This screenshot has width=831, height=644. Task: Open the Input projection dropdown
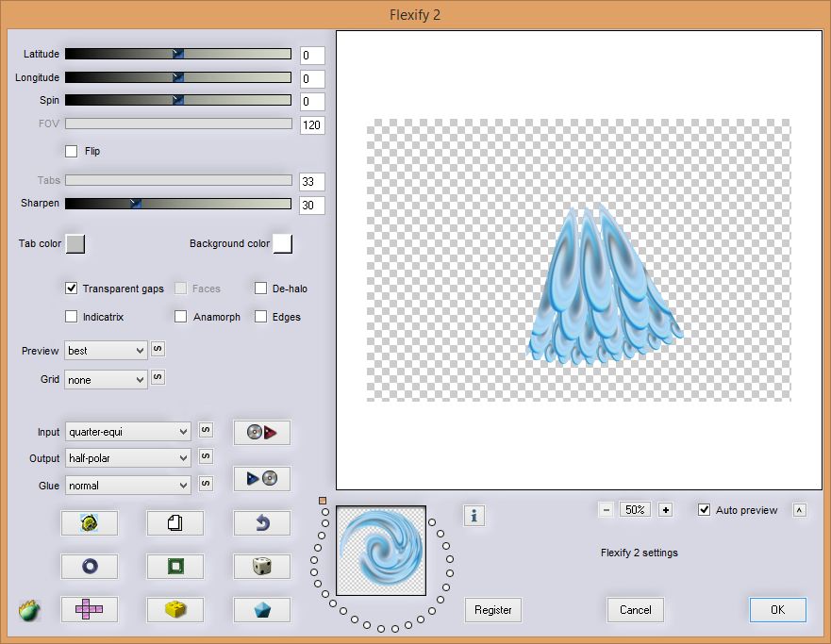[x=127, y=432]
